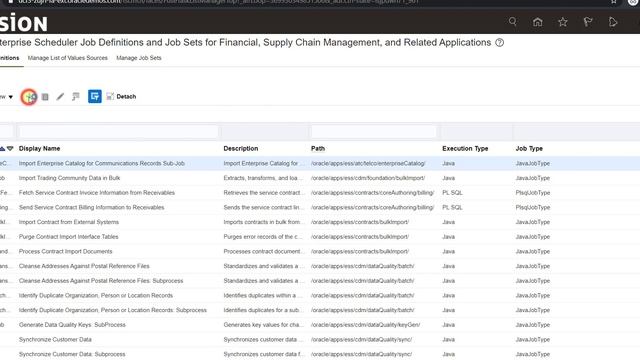Viewport: 640px width, 360px height.
Task: Toggle Query By Example filter icon
Action: tap(95, 96)
